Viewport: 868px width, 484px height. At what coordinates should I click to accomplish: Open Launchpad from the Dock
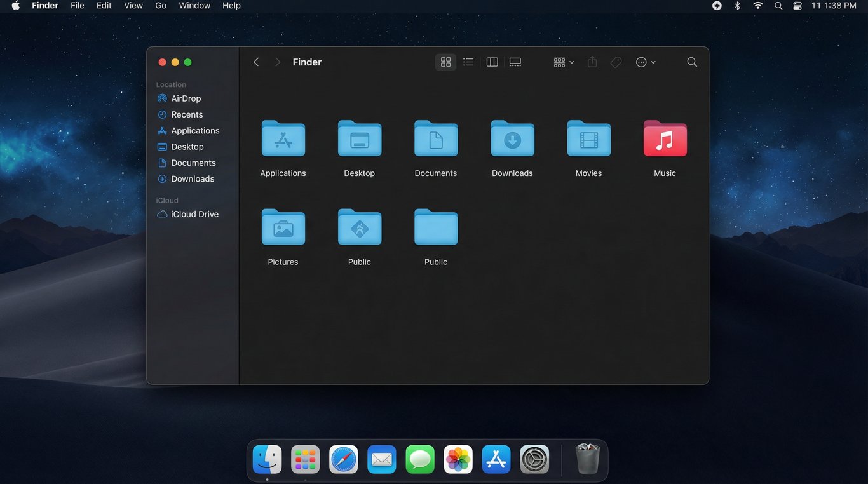[305, 459]
